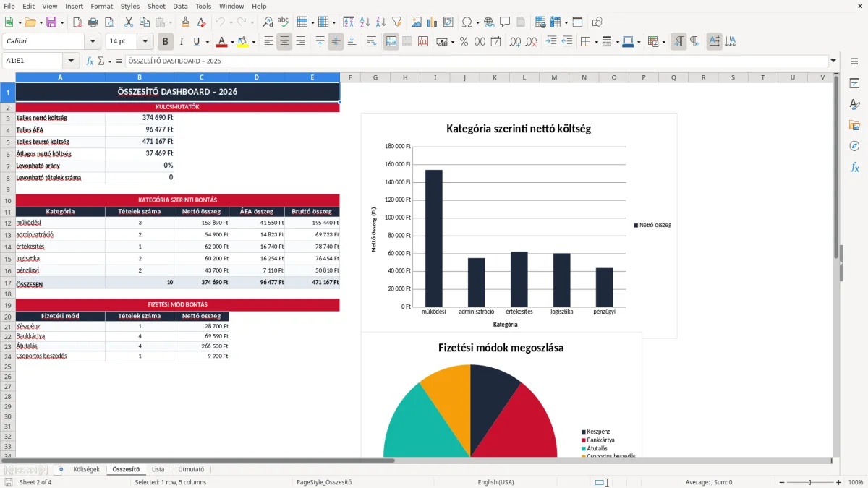Toggle Italic formatting
Screen dimensions: 868x488
pyautogui.click(x=181, y=41)
